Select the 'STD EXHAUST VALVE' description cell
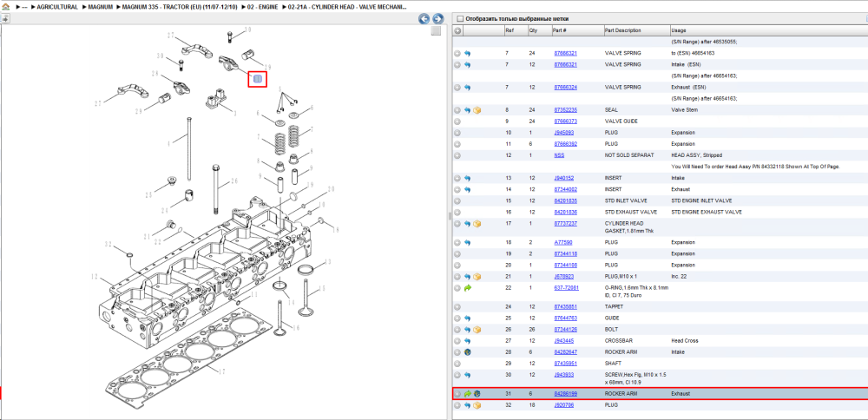868x420 pixels. tap(631, 213)
